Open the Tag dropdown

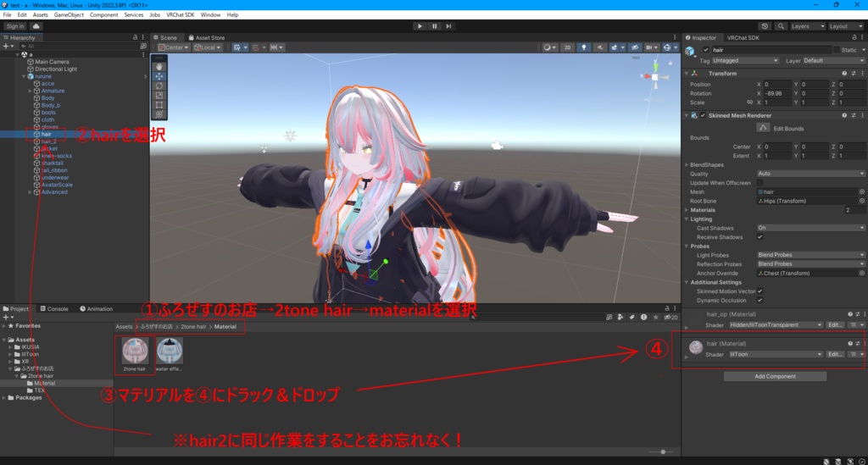(745, 61)
